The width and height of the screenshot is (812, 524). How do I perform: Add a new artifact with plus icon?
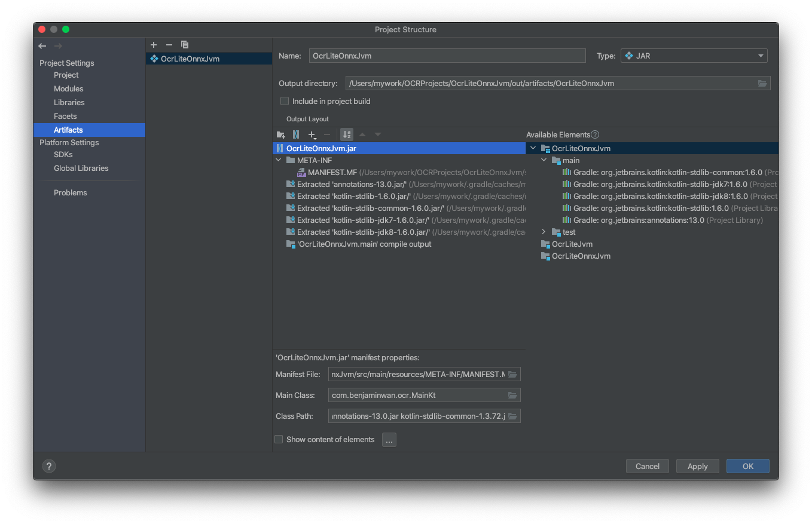[154, 45]
